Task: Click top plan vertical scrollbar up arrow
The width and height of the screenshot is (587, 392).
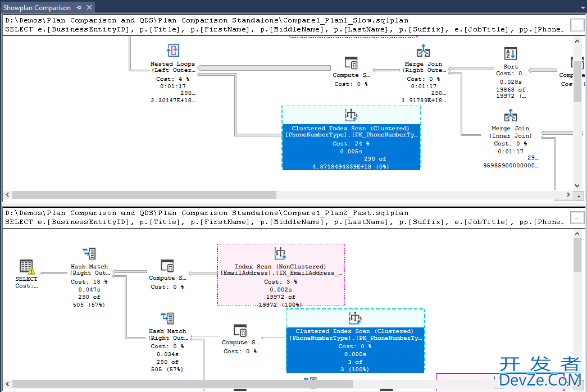Action: [x=577, y=41]
